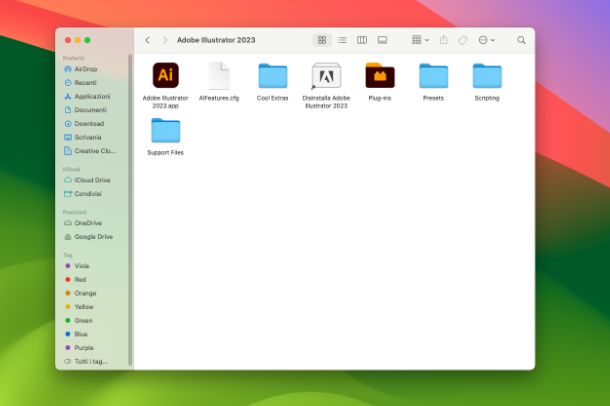Viewport: 610px width, 406px height.
Task: Open the Plug-ins folder
Action: click(x=380, y=75)
